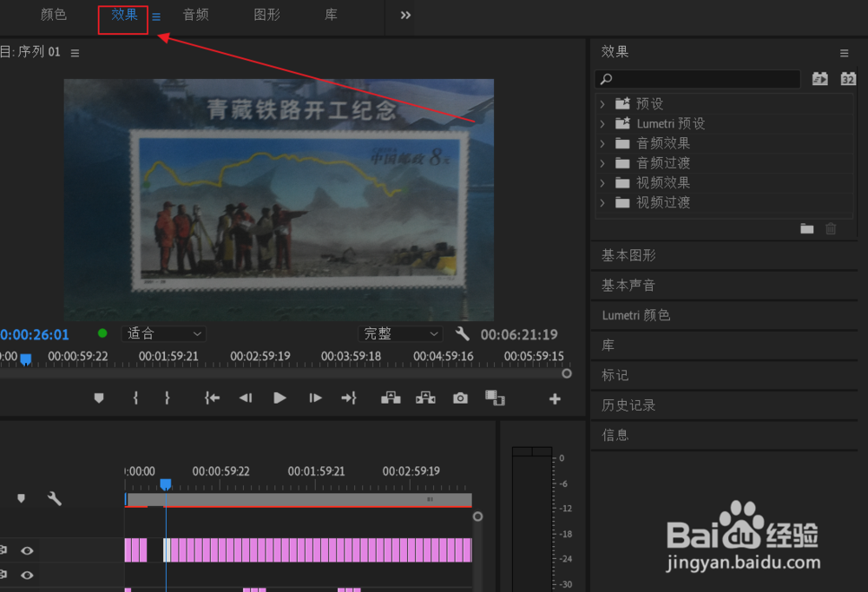Screen dimensions: 868x592
Task: Click the stamp video preview in program monitor
Action: pos(279,200)
